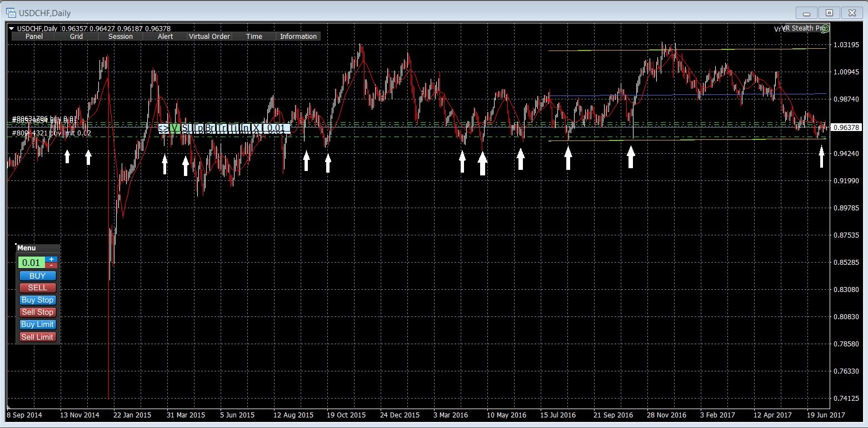The image size is (868, 428).
Task: Click the Sl button on order toolbar
Action: click(x=186, y=128)
